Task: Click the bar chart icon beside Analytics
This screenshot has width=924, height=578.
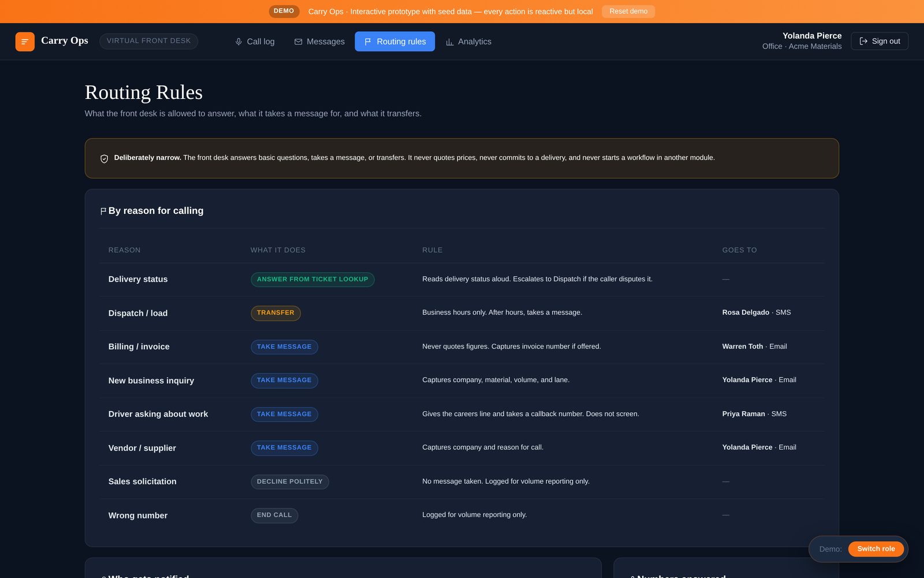Action: (x=449, y=42)
